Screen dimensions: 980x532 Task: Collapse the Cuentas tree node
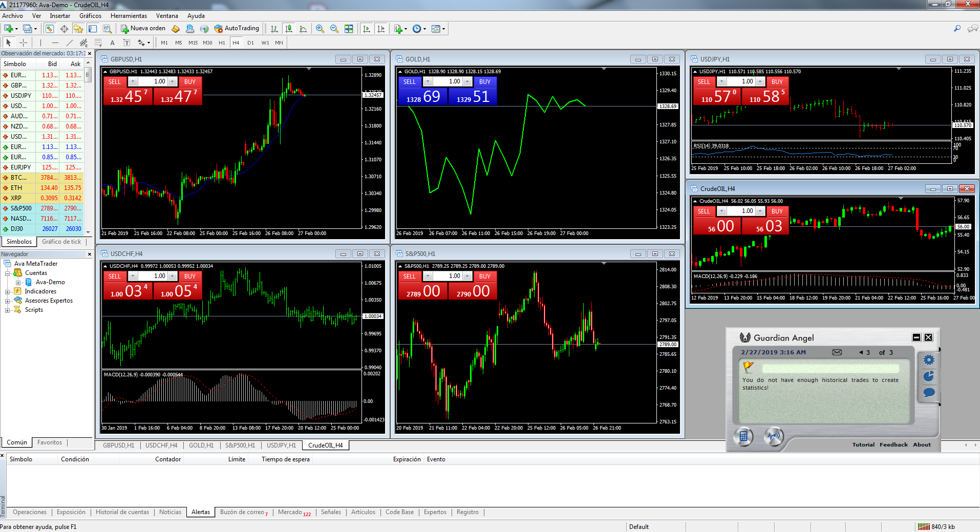tap(8, 273)
